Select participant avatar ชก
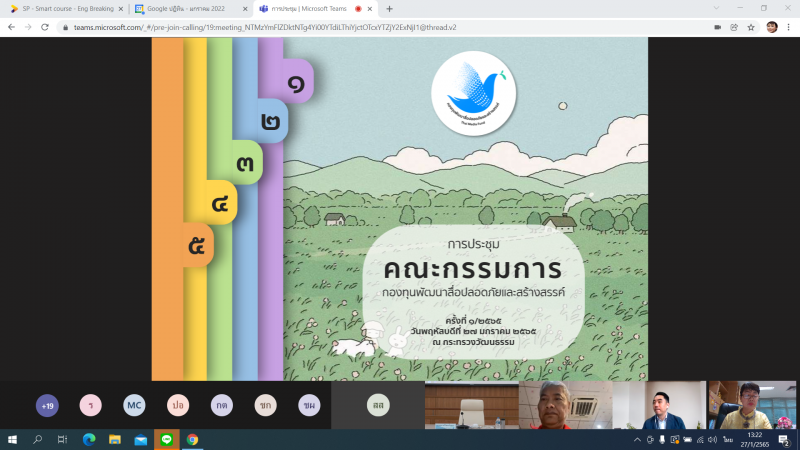The image size is (800, 450). click(x=265, y=405)
